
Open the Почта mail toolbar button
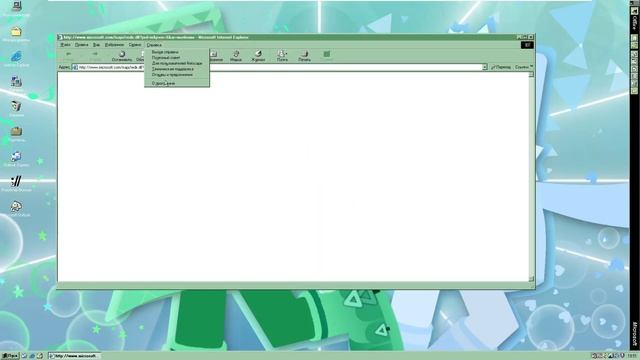click(282, 56)
